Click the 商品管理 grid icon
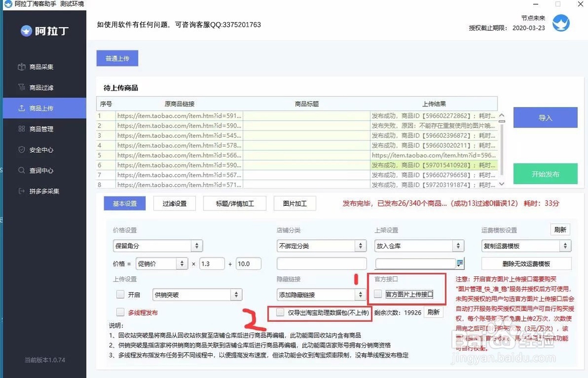The height and width of the screenshot is (378, 588). (22, 129)
